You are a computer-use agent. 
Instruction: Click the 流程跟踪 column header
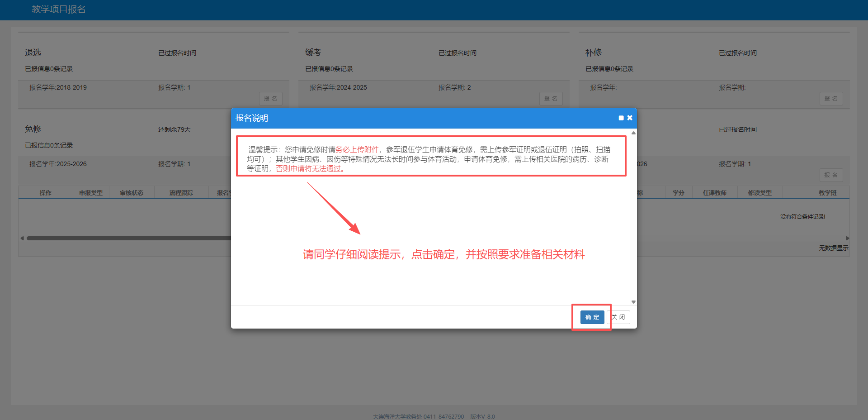pos(181,193)
